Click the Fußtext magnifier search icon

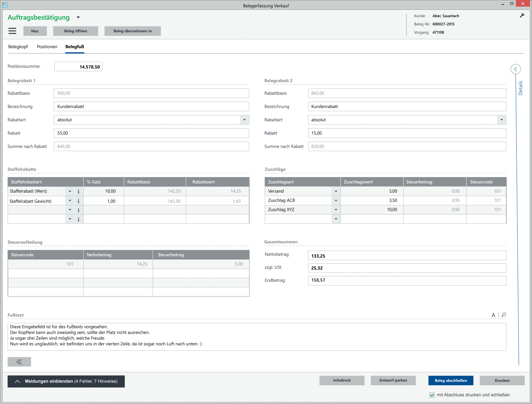(x=504, y=315)
